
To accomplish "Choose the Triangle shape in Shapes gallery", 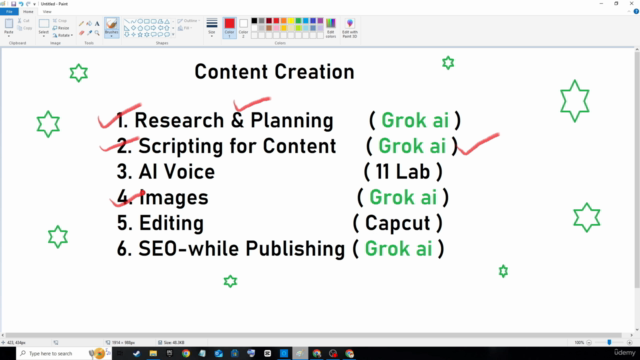I will 167,21.
